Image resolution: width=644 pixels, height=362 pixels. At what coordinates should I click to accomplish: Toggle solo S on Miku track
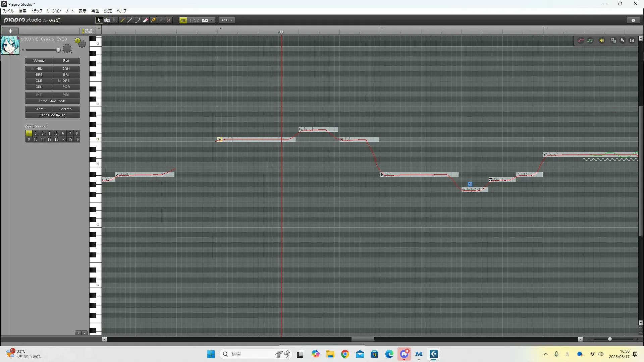pyautogui.click(x=77, y=41)
